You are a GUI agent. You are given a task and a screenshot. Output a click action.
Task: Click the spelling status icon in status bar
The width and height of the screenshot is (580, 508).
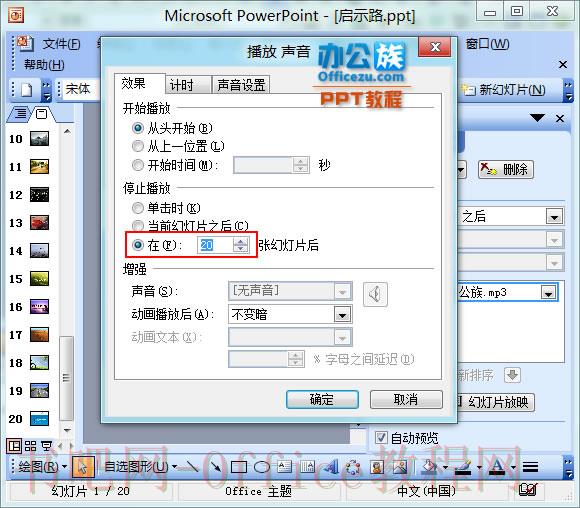coord(528,491)
